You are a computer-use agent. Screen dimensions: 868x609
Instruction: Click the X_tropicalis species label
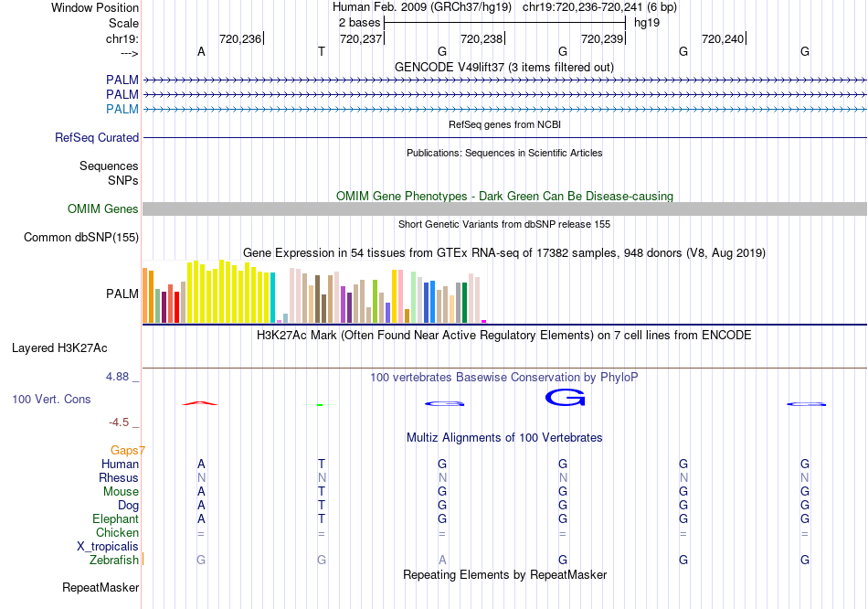(x=108, y=547)
